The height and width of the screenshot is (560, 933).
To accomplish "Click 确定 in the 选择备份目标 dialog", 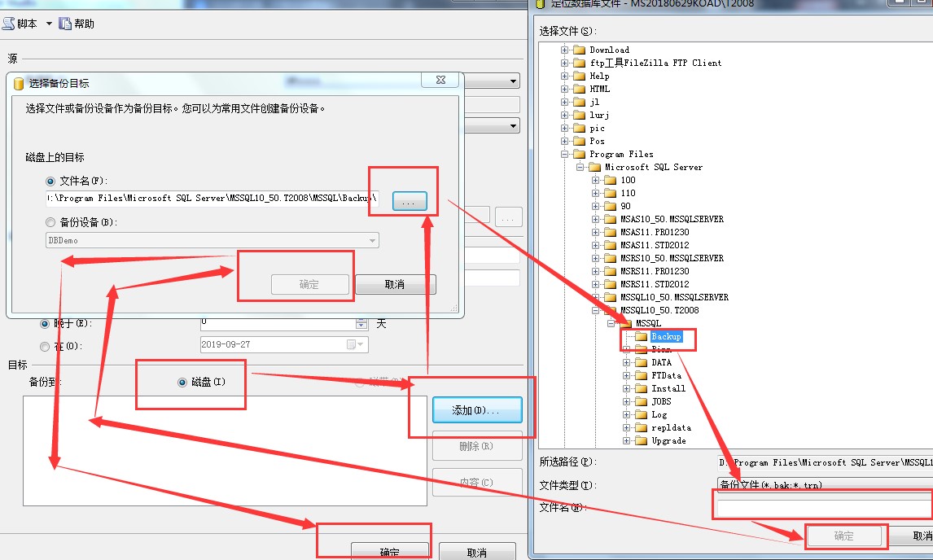I will [309, 284].
